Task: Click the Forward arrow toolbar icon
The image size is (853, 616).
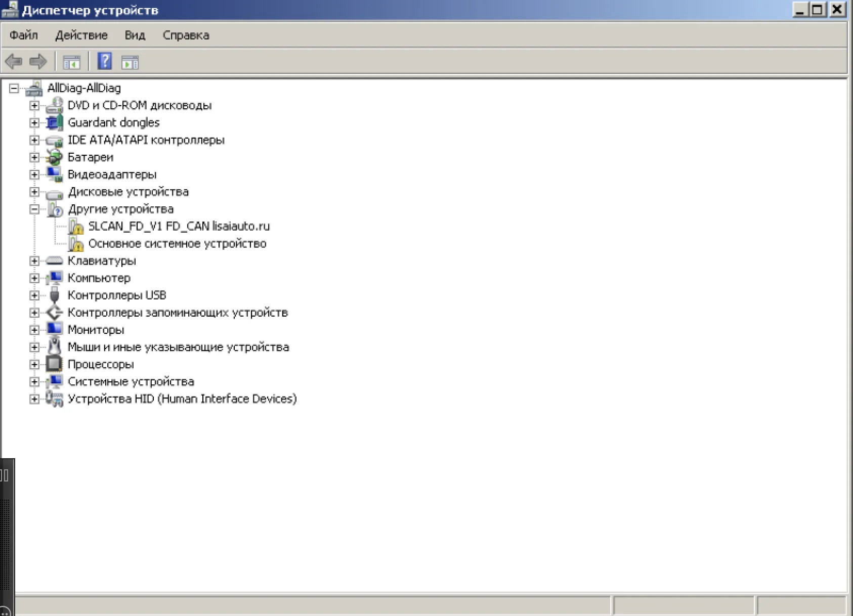Action: point(38,62)
